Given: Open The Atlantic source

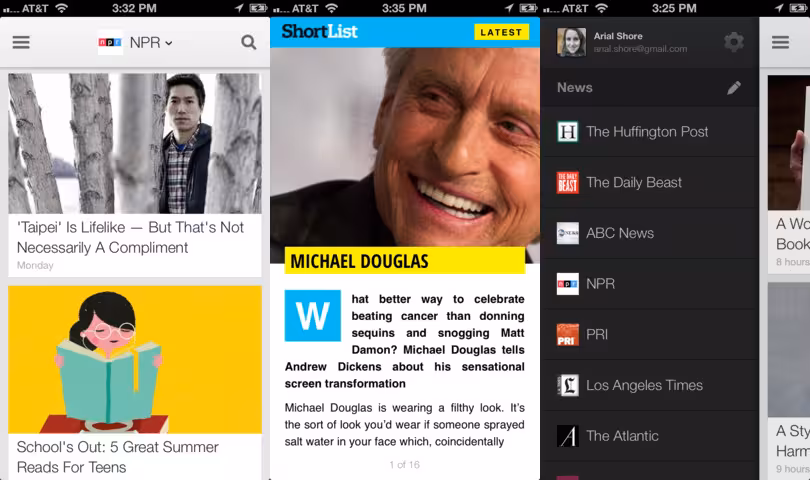Looking at the screenshot, I should pyautogui.click(x=650, y=436).
